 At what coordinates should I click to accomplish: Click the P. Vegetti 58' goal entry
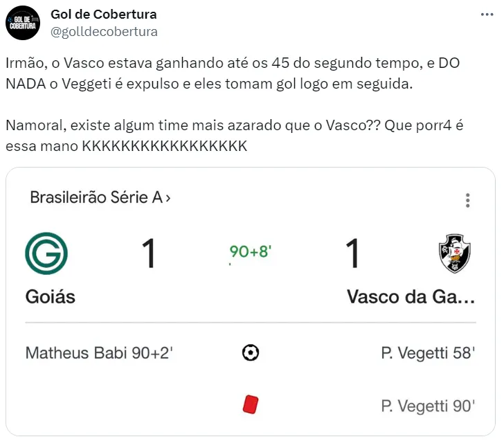coord(428,353)
